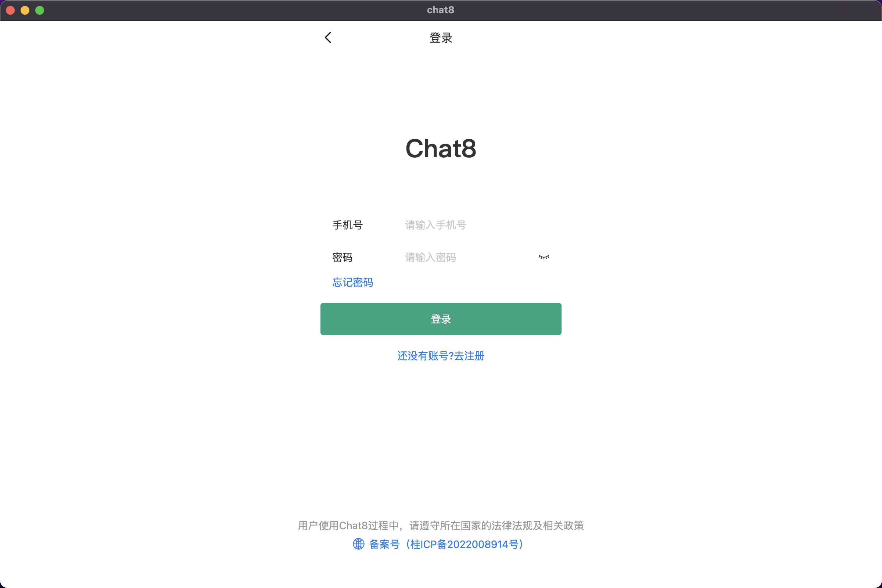The image size is (882, 588).
Task: Click the 密码 field label
Action: tap(342, 257)
